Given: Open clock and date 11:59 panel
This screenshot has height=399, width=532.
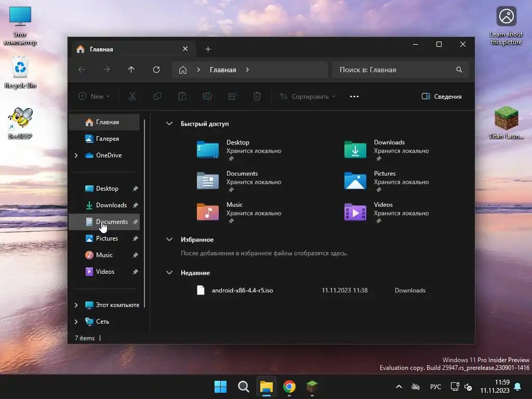Looking at the screenshot, I should [x=495, y=387].
